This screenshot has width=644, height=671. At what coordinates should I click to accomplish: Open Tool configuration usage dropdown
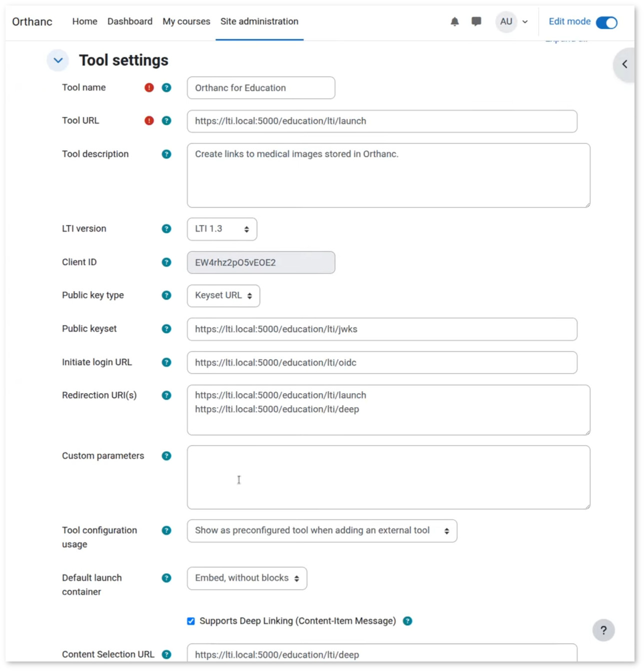322,531
